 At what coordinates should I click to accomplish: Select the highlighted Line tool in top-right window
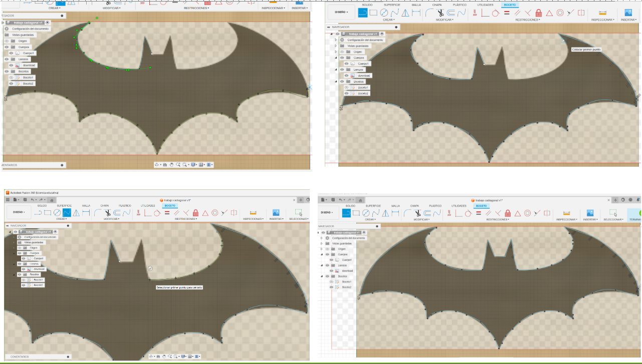(363, 13)
